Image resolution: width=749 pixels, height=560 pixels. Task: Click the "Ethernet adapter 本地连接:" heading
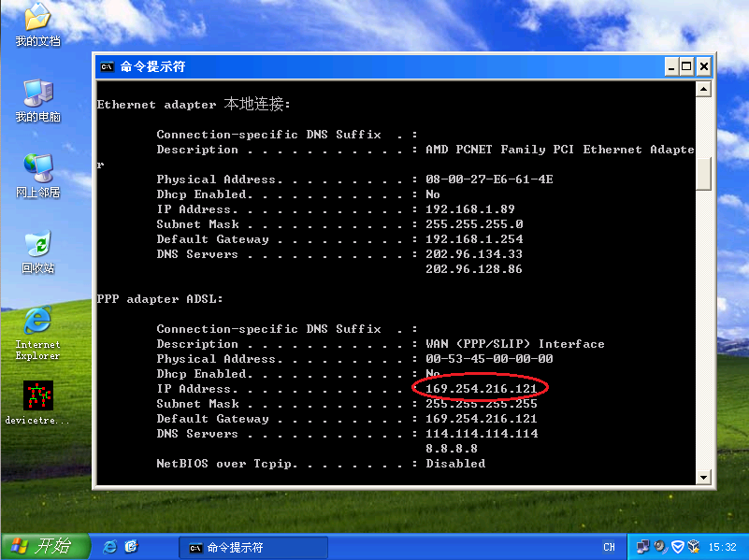(194, 104)
